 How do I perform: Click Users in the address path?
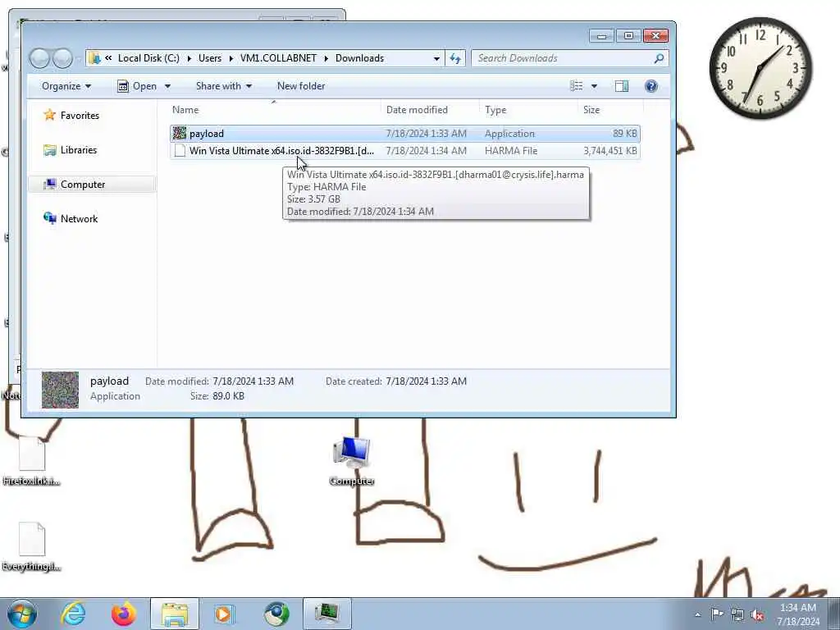click(x=209, y=58)
